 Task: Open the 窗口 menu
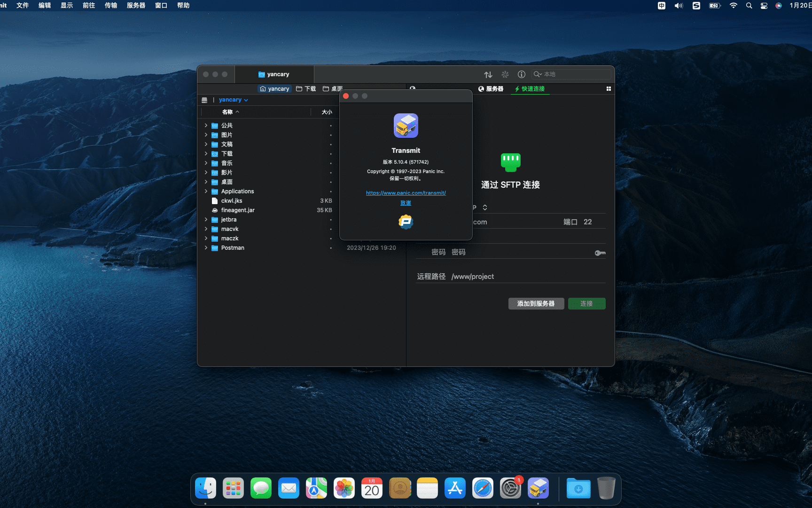point(161,6)
